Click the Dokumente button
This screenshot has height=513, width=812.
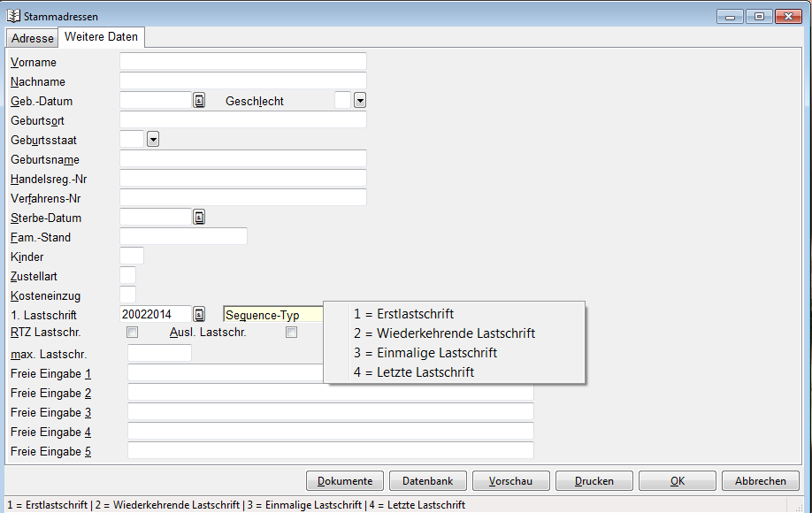pos(345,481)
